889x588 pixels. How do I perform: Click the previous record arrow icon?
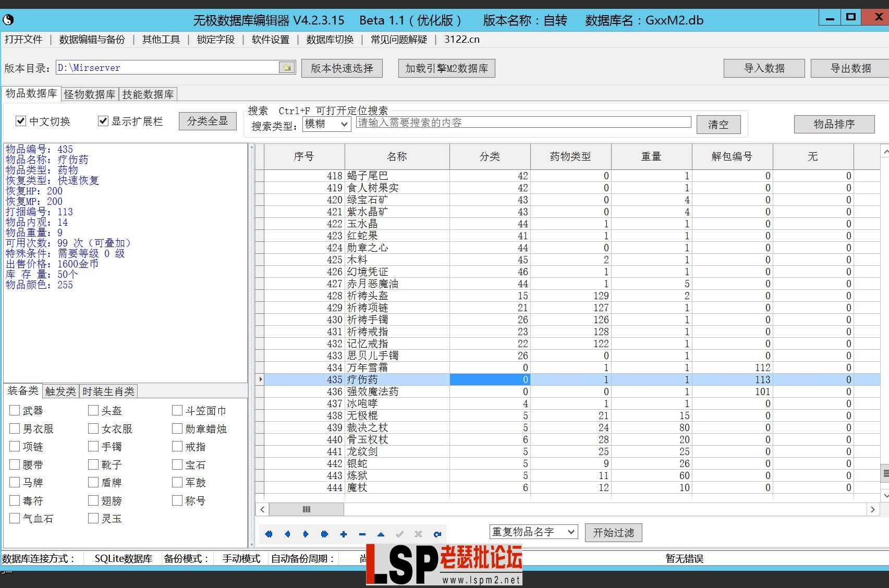(287, 534)
